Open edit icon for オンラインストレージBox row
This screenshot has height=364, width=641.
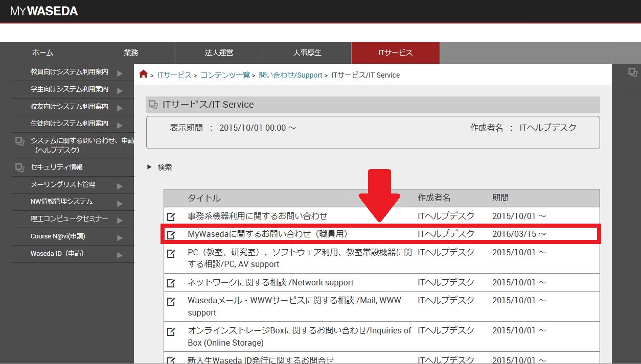pyautogui.click(x=171, y=332)
